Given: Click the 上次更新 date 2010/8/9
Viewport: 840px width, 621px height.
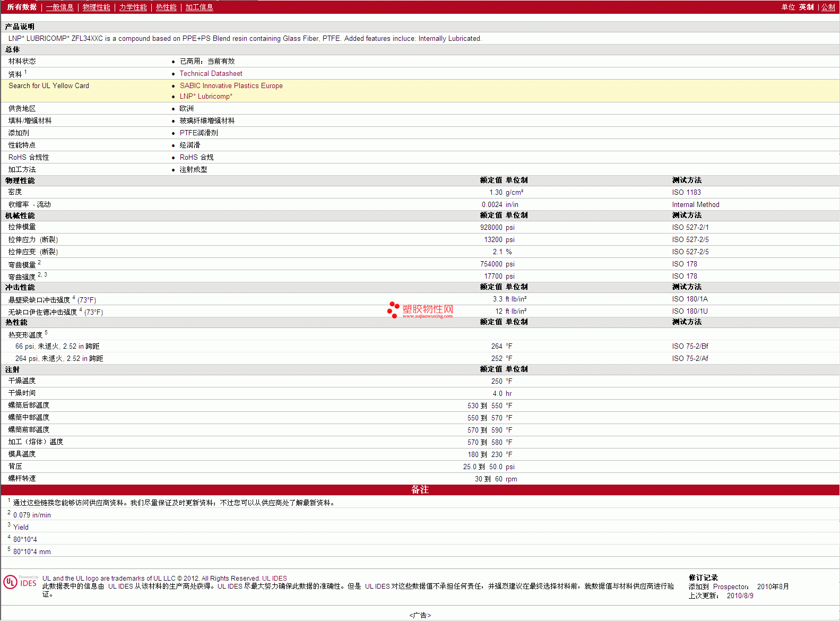Looking at the screenshot, I should pos(740,596).
